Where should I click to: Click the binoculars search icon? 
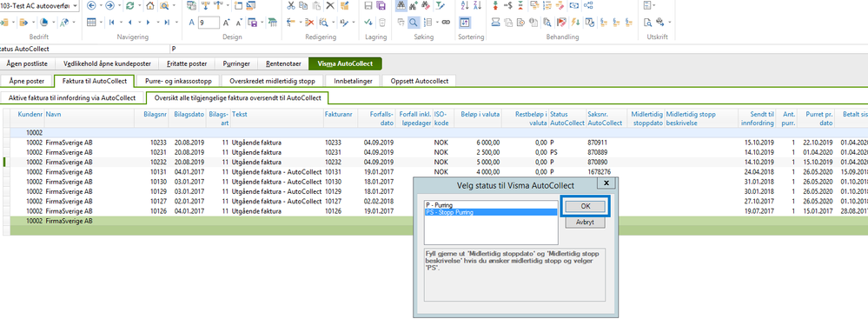pos(401,5)
